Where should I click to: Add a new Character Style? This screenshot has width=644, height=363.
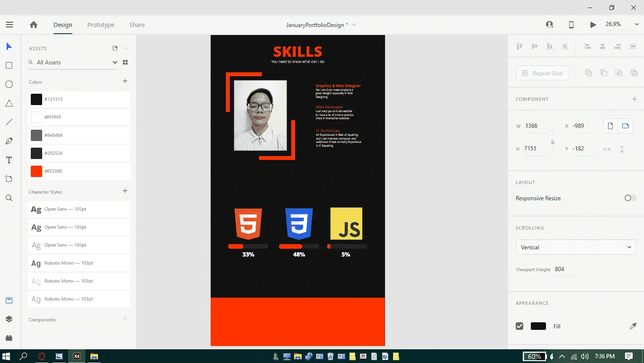coord(125,191)
